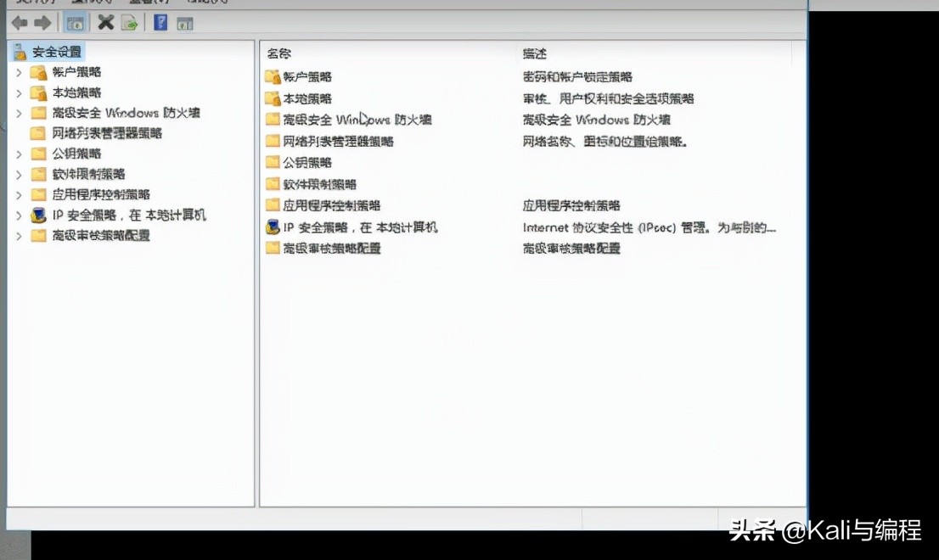Expand the 软件限制策略 tree node

[19, 174]
